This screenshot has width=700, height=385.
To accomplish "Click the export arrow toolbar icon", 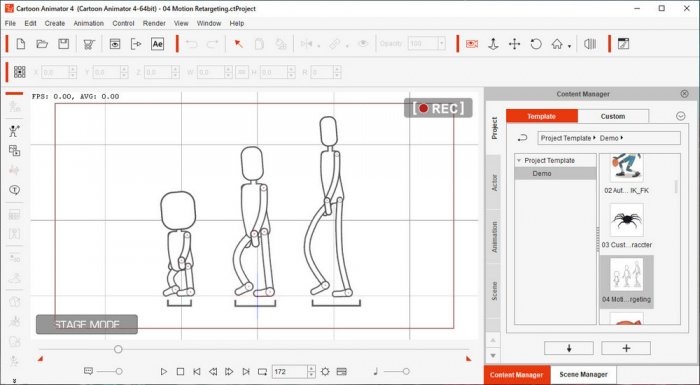I will 136,44.
